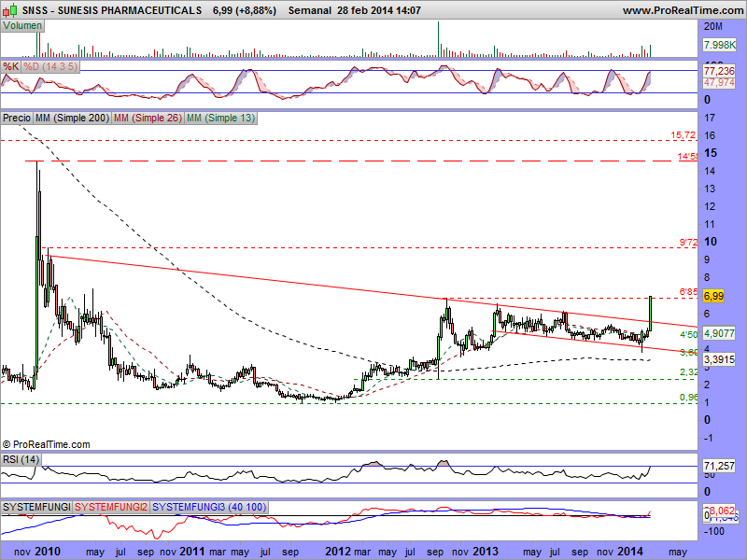Click the SNSS - SUNESIS PHARMACEUTICALS title
This screenshot has height=560, width=747.
click(112, 10)
